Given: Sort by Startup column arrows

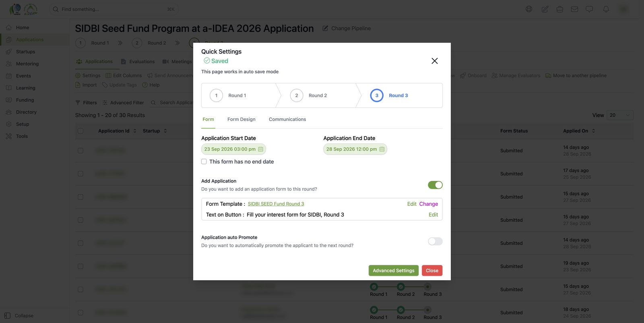Looking at the screenshot, I should point(165,131).
